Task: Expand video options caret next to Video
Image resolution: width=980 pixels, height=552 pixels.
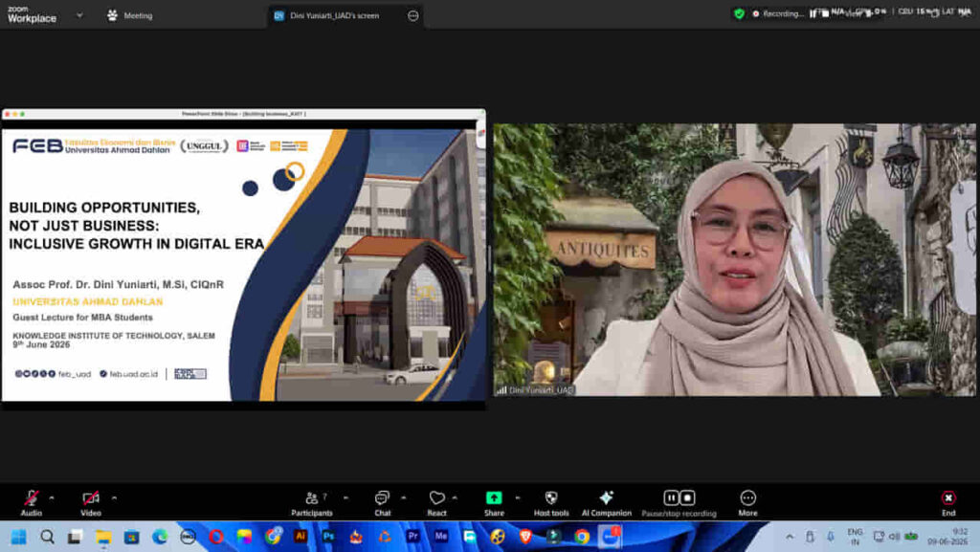Action: (115, 497)
